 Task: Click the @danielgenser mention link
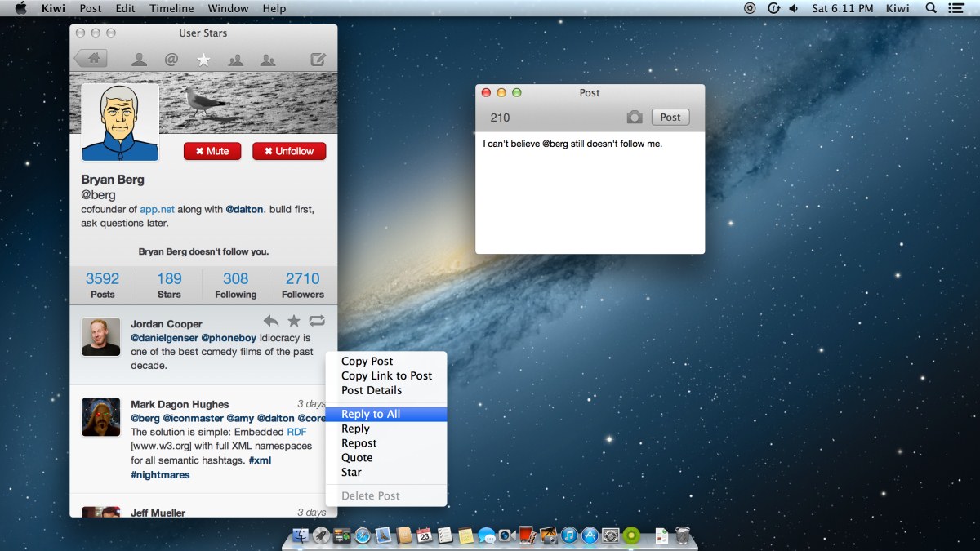coord(164,338)
